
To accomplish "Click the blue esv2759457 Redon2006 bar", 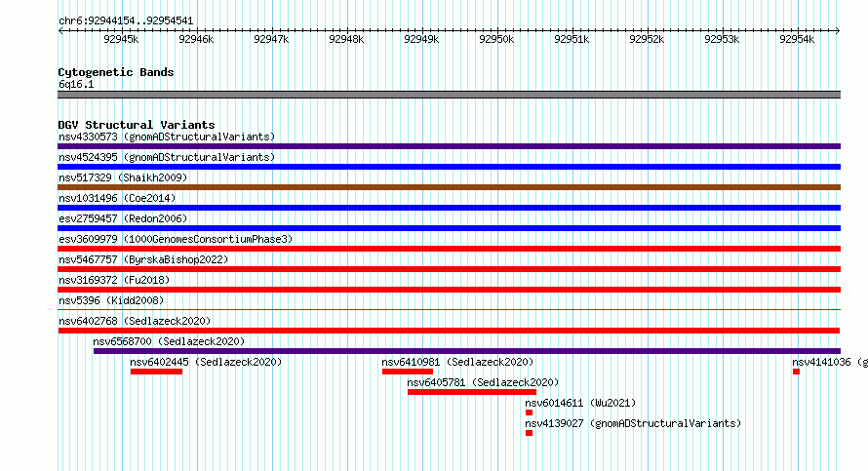I will coord(449,228).
